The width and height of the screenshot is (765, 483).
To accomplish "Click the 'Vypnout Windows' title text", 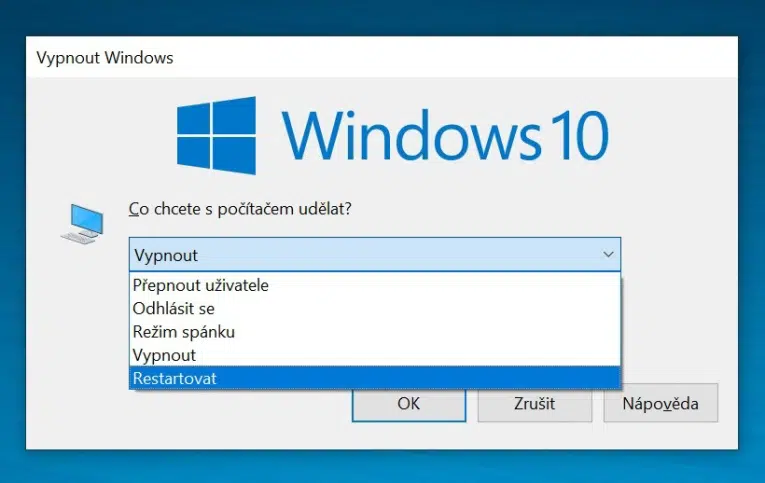I will tap(105, 58).
